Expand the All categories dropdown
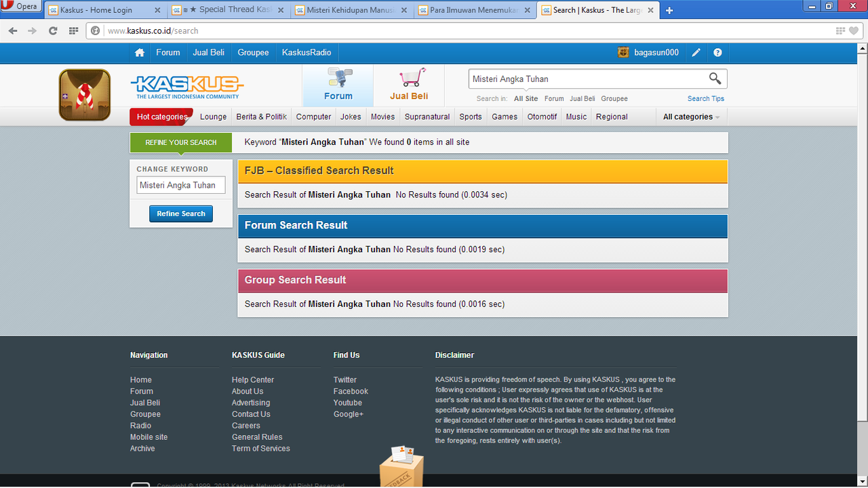The image size is (868, 488). point(691,117)
